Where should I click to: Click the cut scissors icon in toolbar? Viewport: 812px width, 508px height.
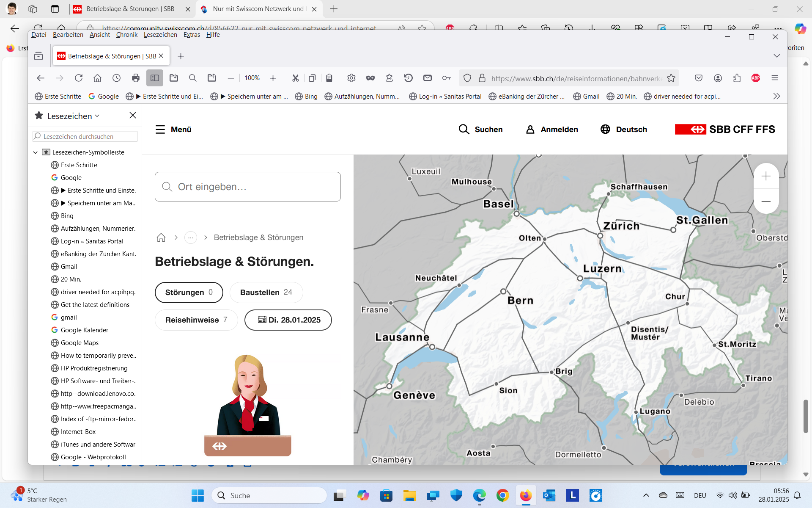[295, 78]
